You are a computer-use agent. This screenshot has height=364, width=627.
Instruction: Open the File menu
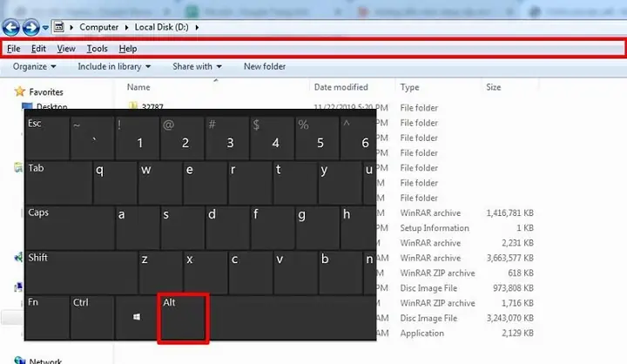[14, 49]
